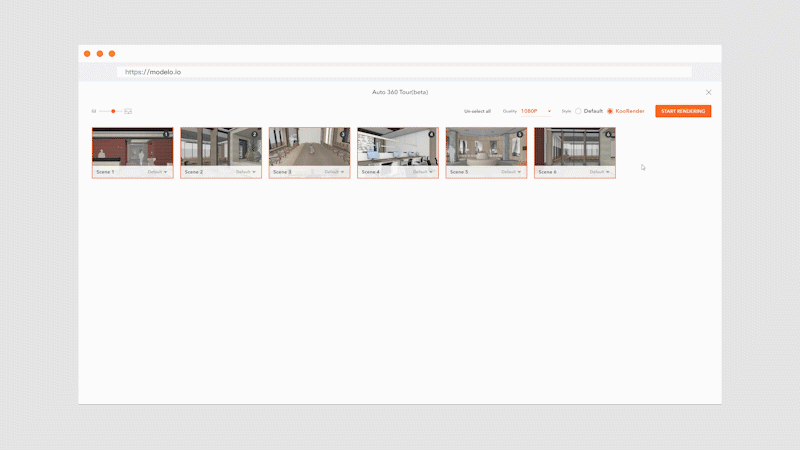Click the first orange window control dot
800x450 pixels.
tap(87, 54)
